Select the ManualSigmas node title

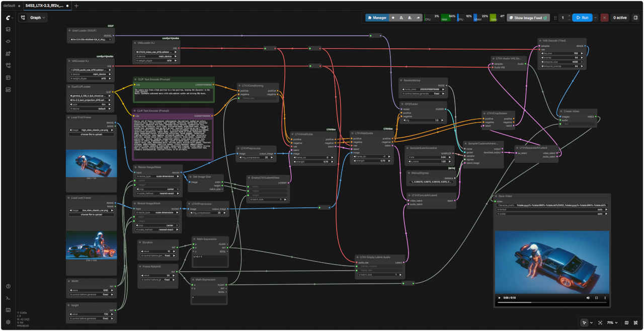point(419,173)
